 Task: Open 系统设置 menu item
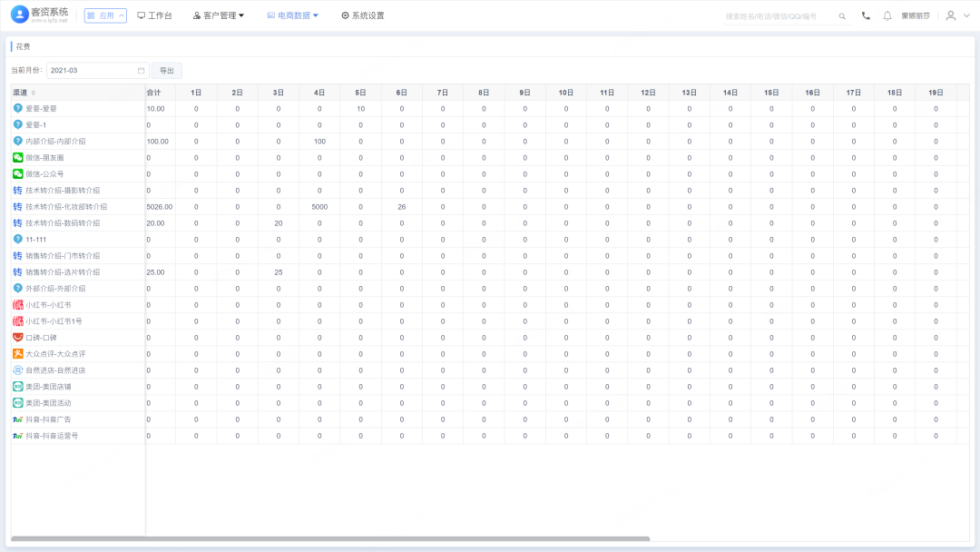coord(363,15)
